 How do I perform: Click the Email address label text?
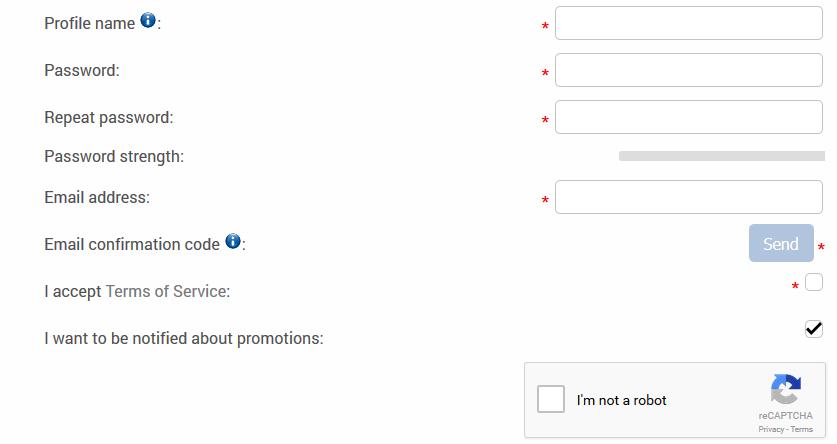click(97, 197)
